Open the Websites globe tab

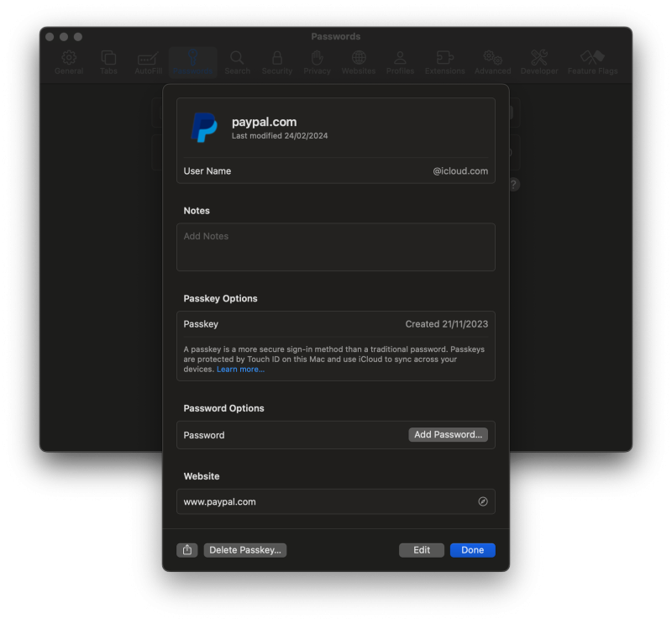(x=359, y=63)
